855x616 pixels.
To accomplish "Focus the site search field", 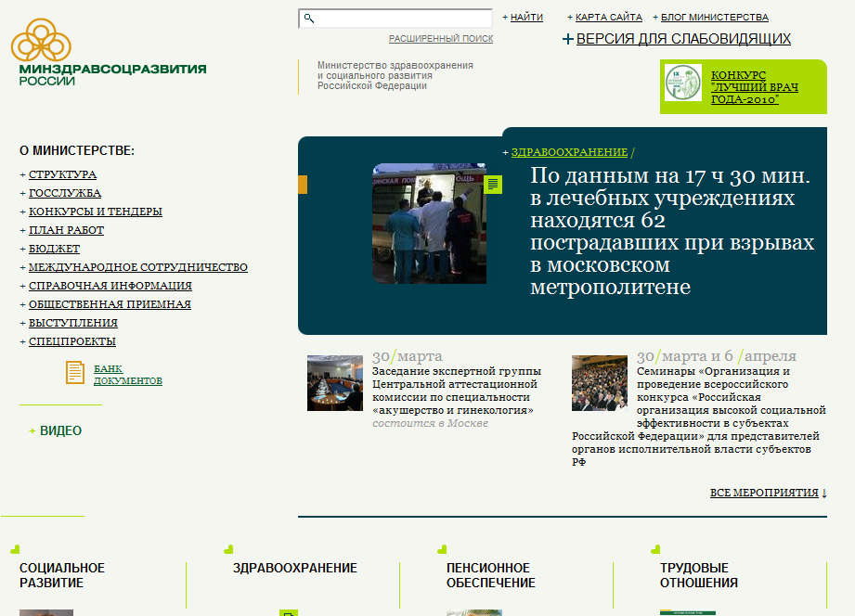I will click(395, 19).
